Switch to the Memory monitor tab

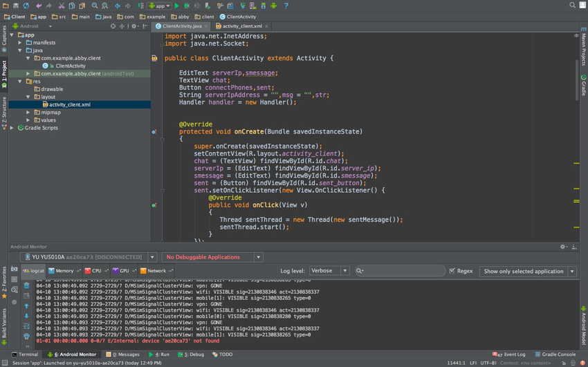[64, 271]
